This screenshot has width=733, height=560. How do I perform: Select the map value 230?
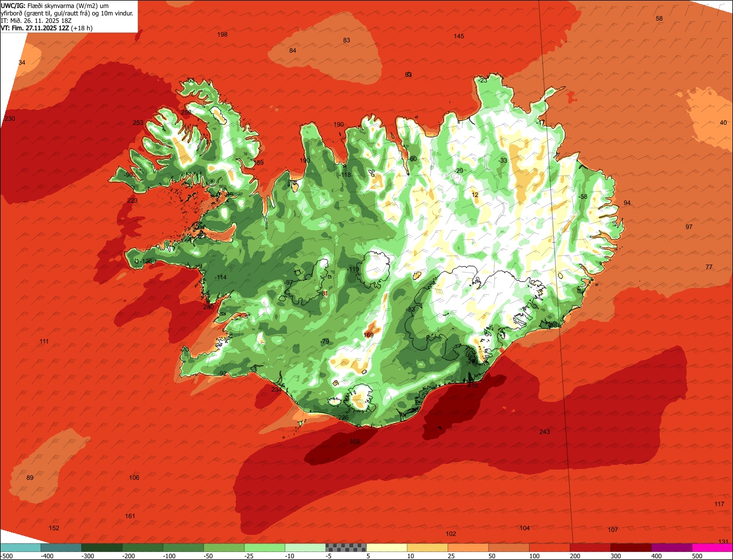(10, 119)
